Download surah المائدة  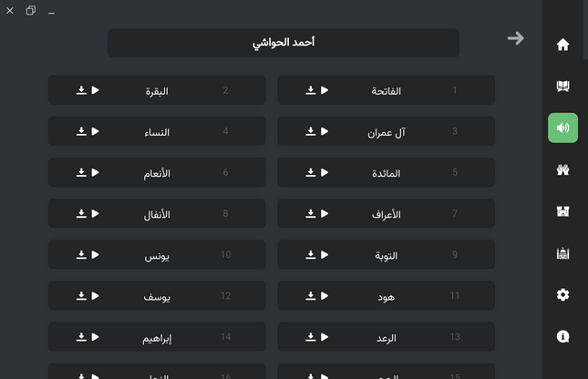[x=310, y=172]
